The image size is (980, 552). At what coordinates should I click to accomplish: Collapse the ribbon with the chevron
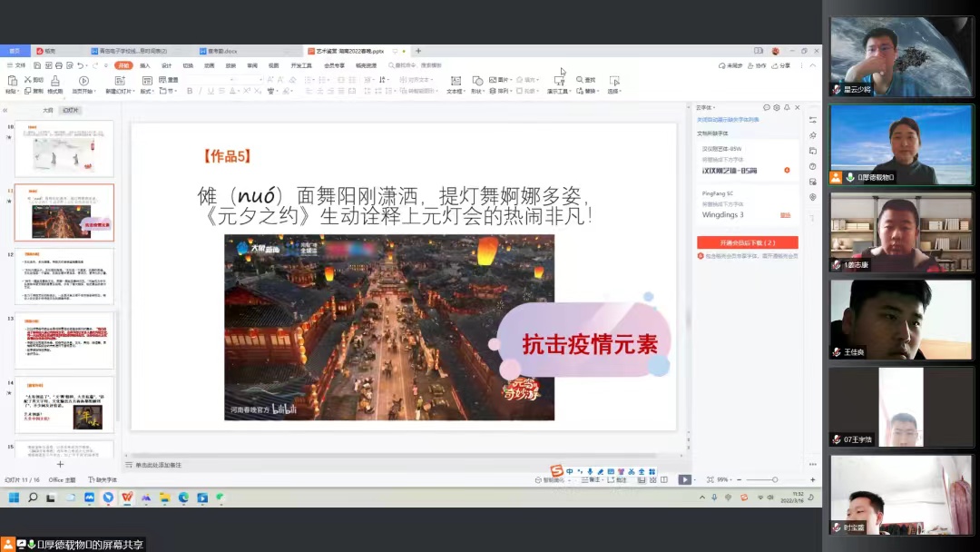pos(812,65)
